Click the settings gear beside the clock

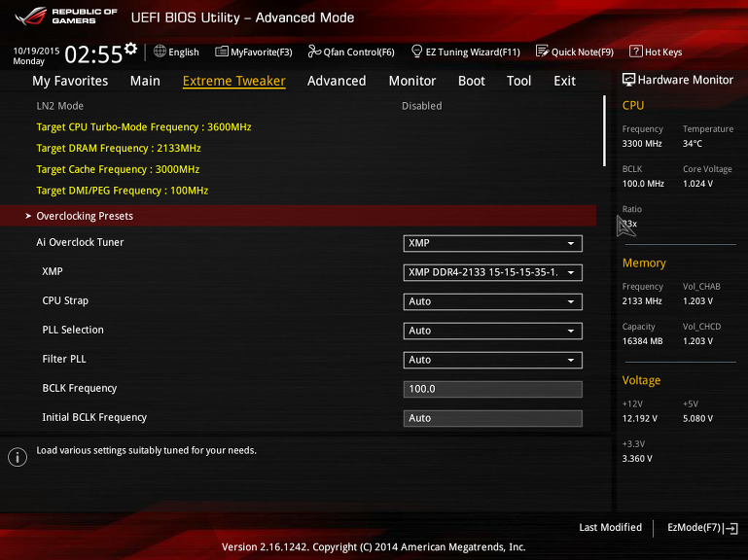click(x=130, y=49)
